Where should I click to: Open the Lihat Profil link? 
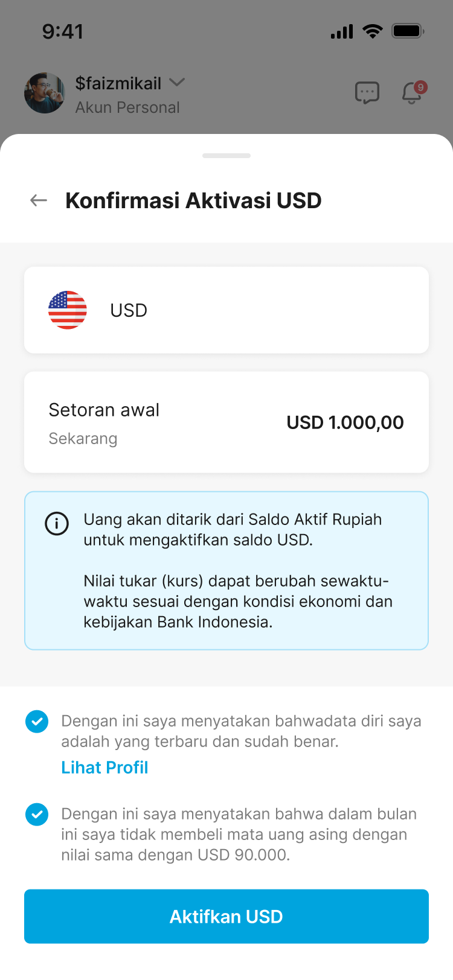click(104, 768)
